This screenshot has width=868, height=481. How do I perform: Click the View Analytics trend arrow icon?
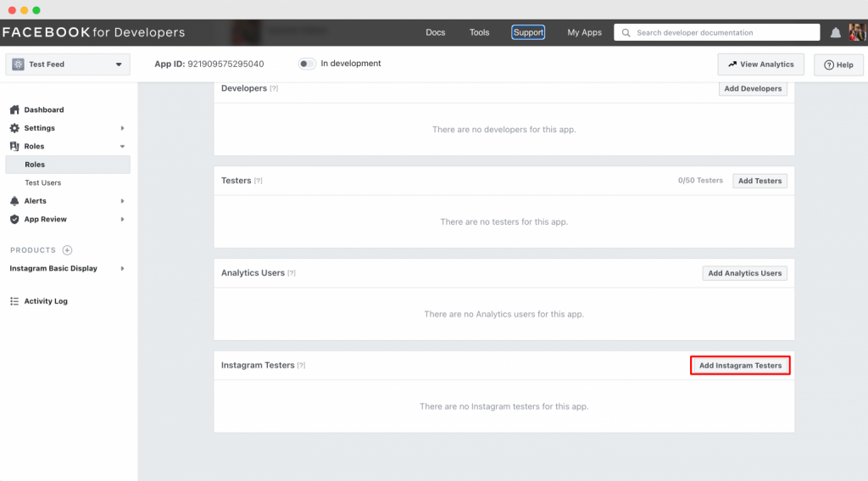click(x=732, y=64)
